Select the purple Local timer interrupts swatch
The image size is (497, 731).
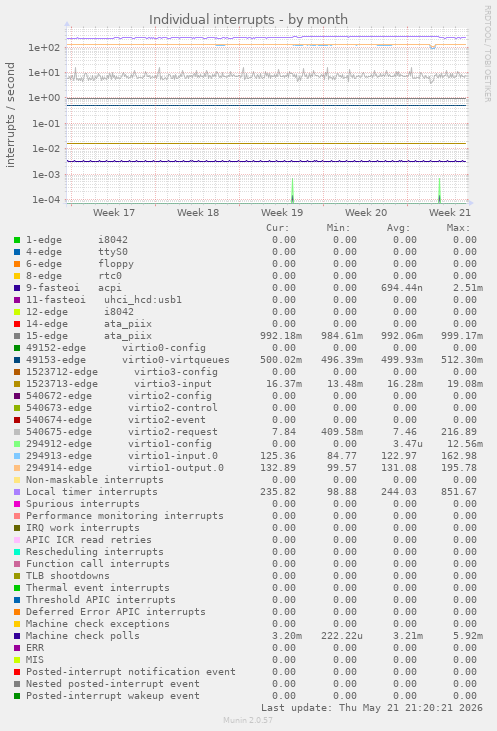point(17,492)
